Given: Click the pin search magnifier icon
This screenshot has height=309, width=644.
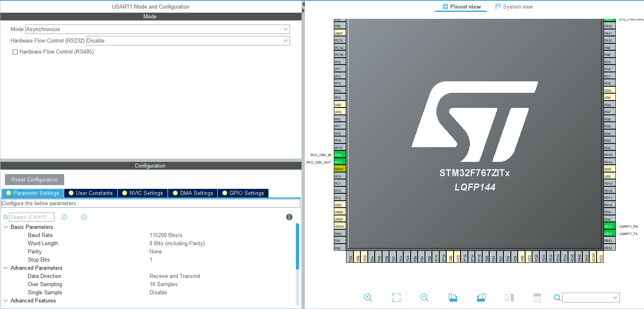Looking at the screenshot, I should [557, 298].
